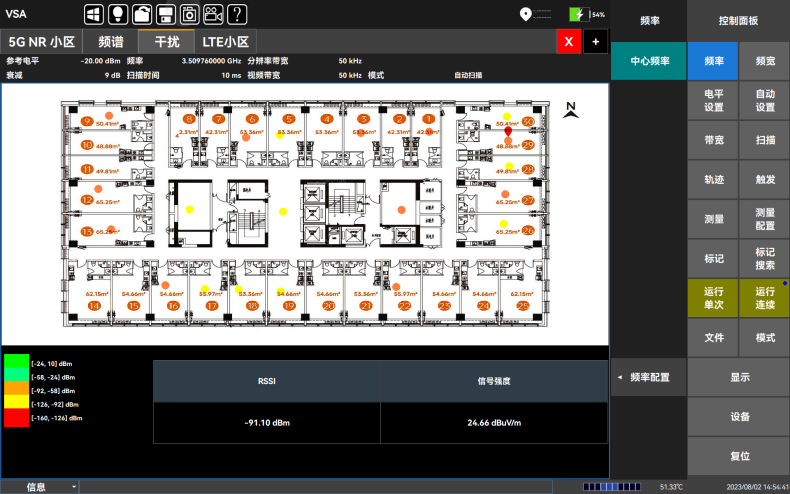
Task: Click the light bulb icon
Action: pyautogui.click(x=117, y=14)
